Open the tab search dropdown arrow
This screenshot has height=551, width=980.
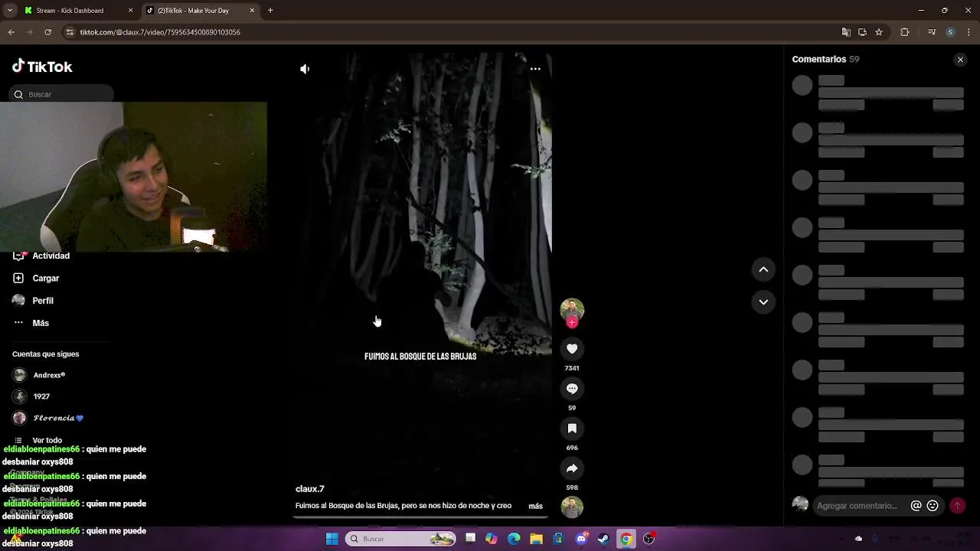point(10,11)
